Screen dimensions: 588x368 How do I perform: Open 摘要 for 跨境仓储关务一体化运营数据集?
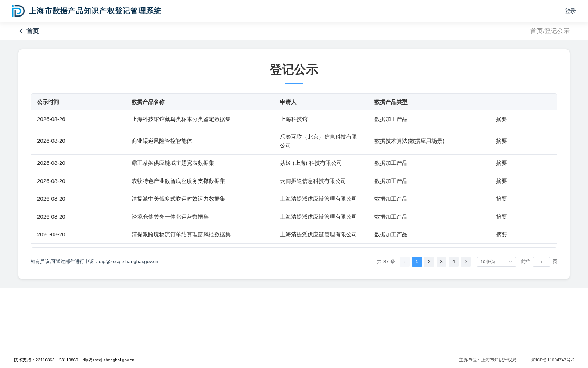coord(501,217)
